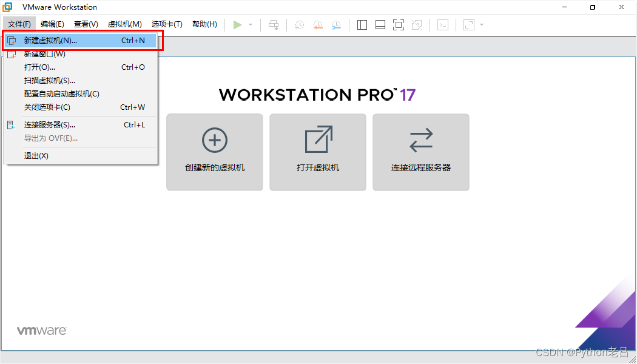Click the send Ctrl+Alt+Del toolbar icon
The image size is (637, 364).
click(274, 25)
